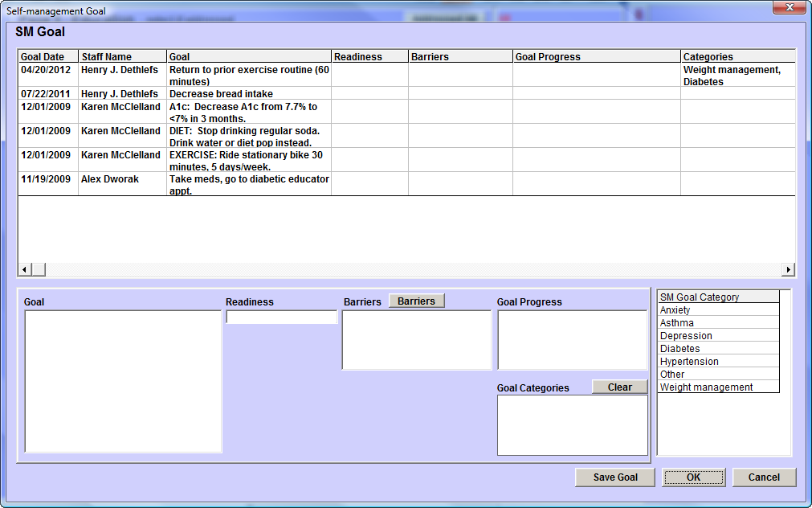Select Alex Dworak's take meds goal row
The height and width of the screenshot is (508, 812).
[248, 185]
